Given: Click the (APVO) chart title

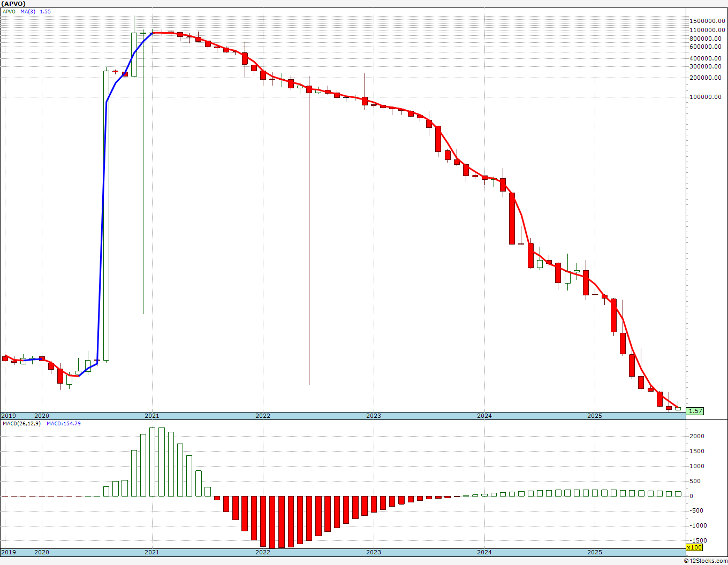Looking at the screenshot, I should click(x=12, y=3).
